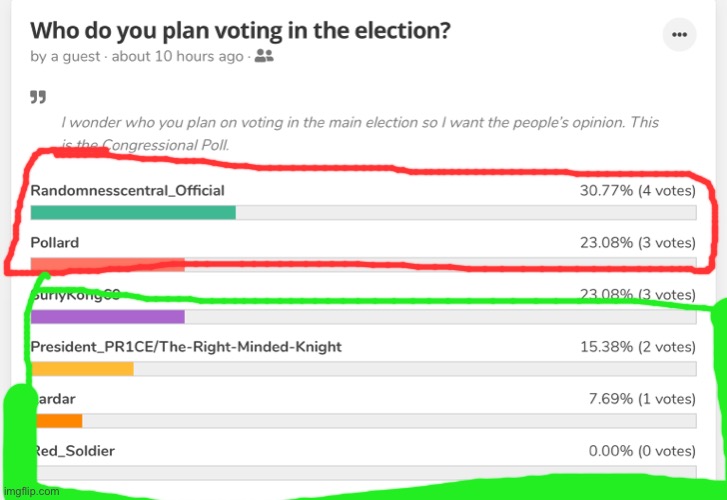
Task: Click the quotation mark icon
Action: coord(38,96)
